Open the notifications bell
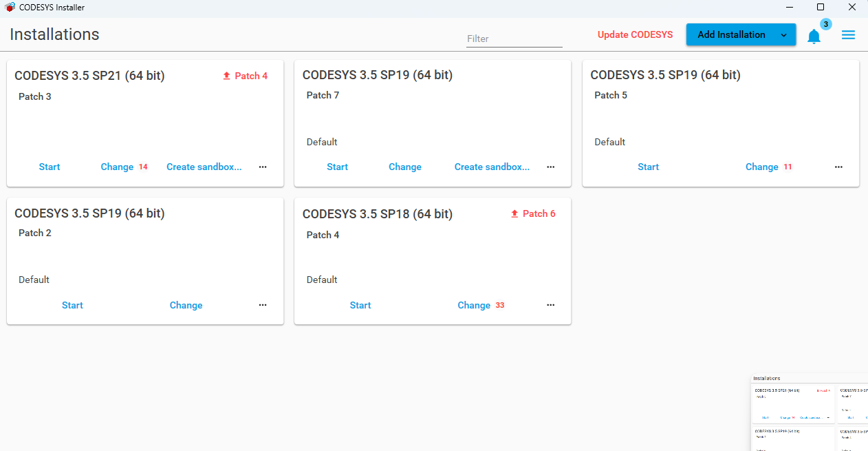 [x=814, y=36]
